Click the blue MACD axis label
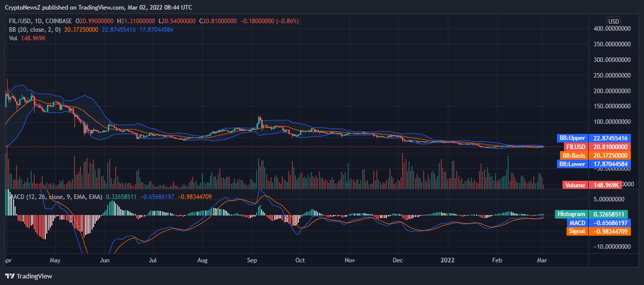 coord(577,223)
